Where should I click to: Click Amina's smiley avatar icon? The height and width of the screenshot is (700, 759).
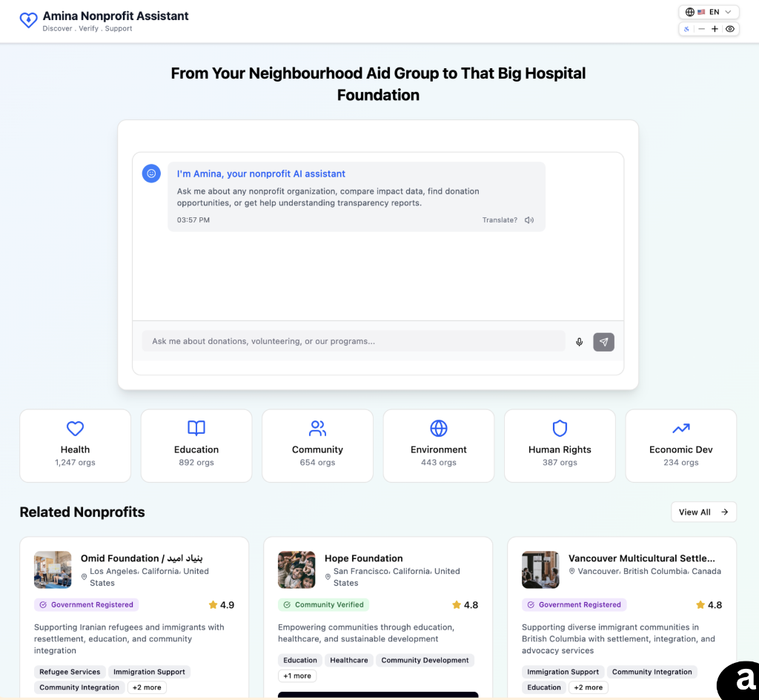tap(151, 174)
